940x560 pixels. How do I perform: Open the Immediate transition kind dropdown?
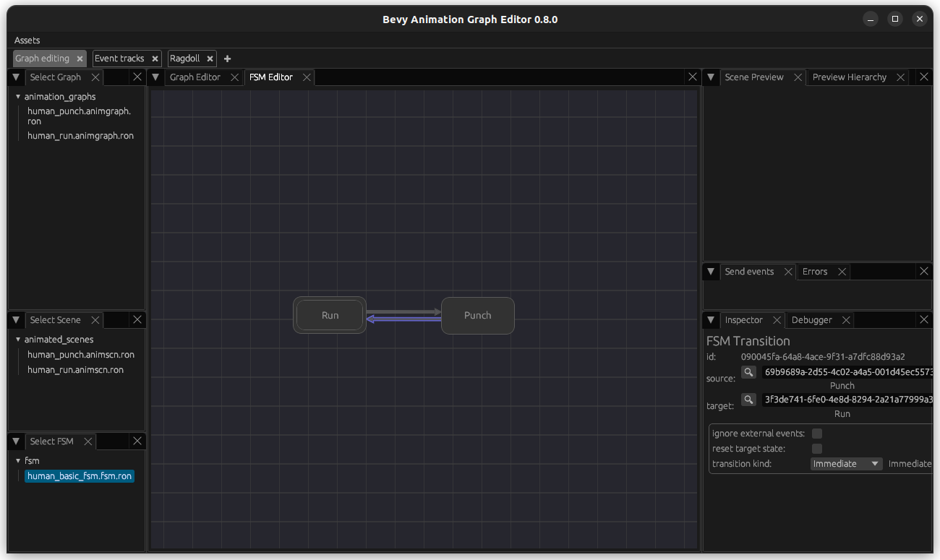tap(846, 463)
